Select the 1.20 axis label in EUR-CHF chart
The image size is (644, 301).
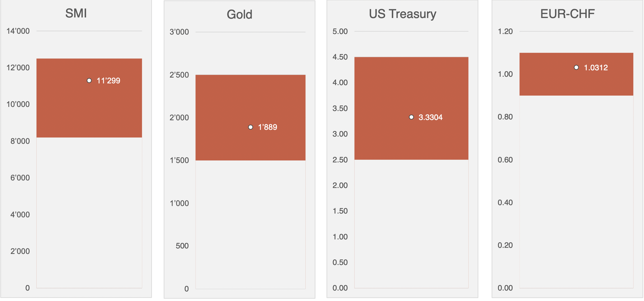click(x=505, y=31)
